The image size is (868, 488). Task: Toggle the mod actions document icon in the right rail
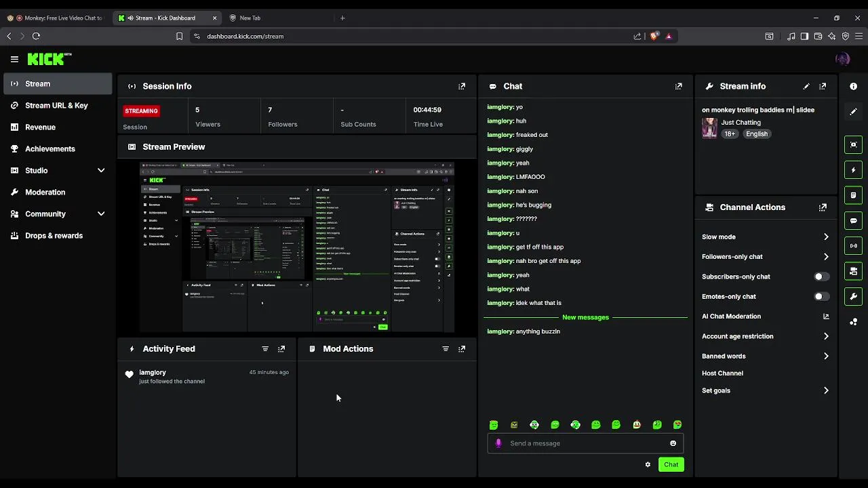click(853, 195)
